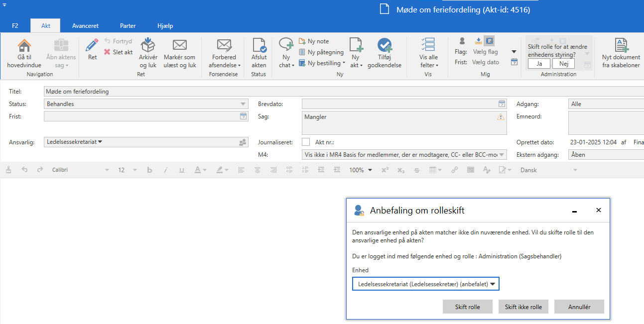The image size is (644, 324).
Task: Click the Gå til hovedvindue home icon
Action: pyautogui.click(x=24, y=46)
